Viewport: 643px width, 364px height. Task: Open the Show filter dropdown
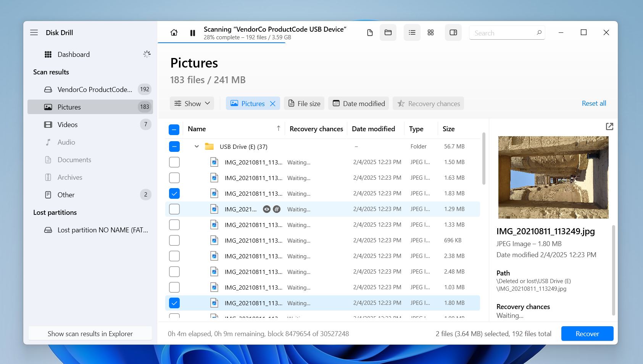192,103
